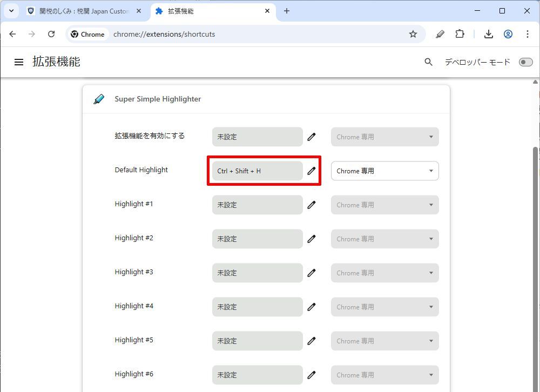Click the Super Simple Highlighter toolbar icon

[x=440, y=34]
